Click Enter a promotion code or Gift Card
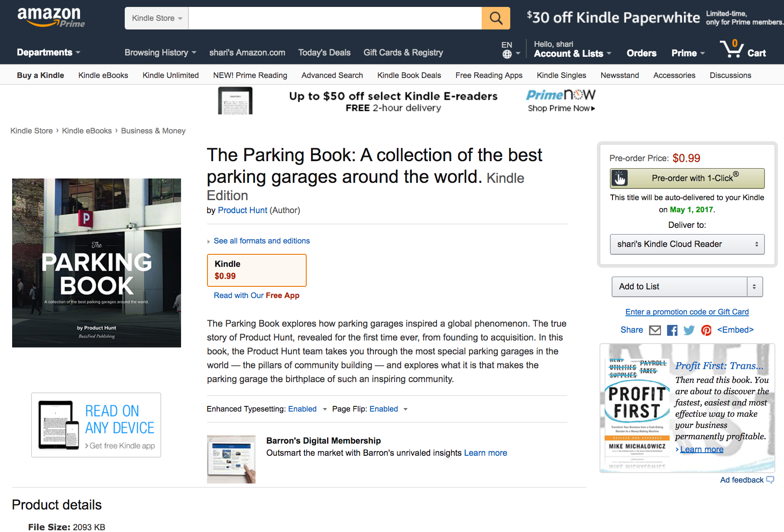Viewport: 784px width, 532px height. [x=687, y=311]
